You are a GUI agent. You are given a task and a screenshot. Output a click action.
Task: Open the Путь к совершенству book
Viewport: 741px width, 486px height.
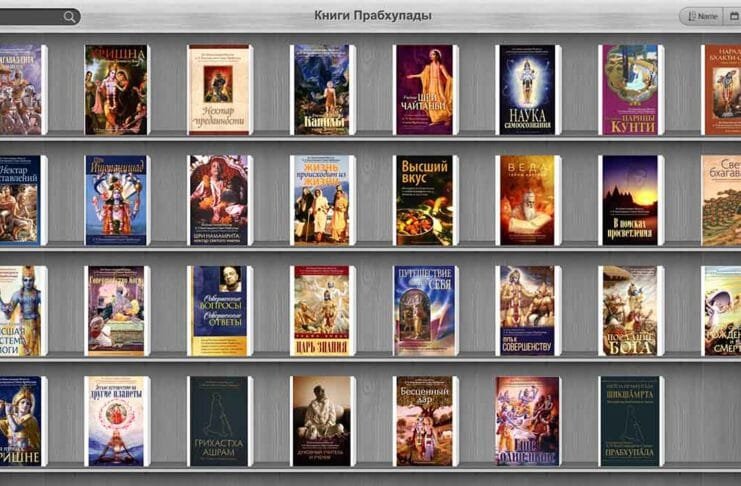pos(528,311)
